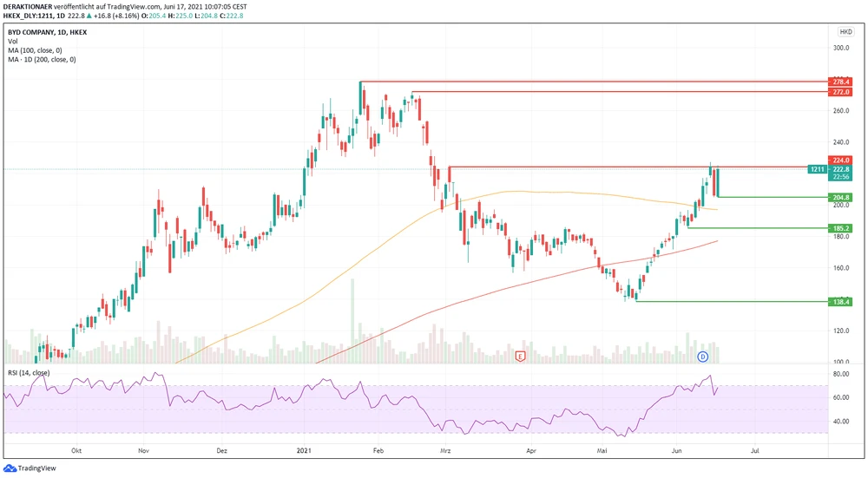Select the 272.0 red price label
This screenshot has width=868, height=478.
pyautogui.click(x=842, y=92)
